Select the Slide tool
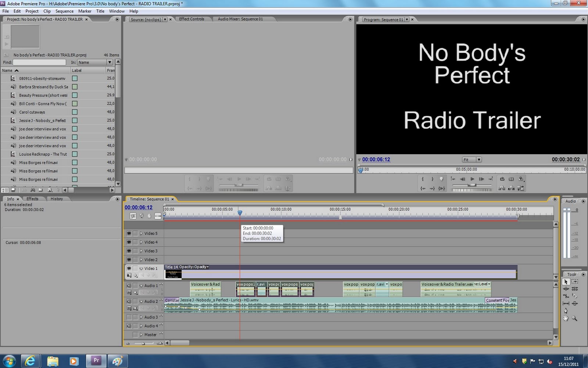This screenshot has height=368, width=588. click(x=575, y=303)
